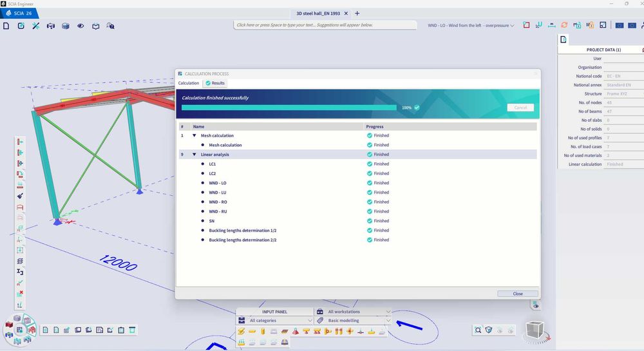Click the stacked layers icon in left toolbar

(20, 261)
